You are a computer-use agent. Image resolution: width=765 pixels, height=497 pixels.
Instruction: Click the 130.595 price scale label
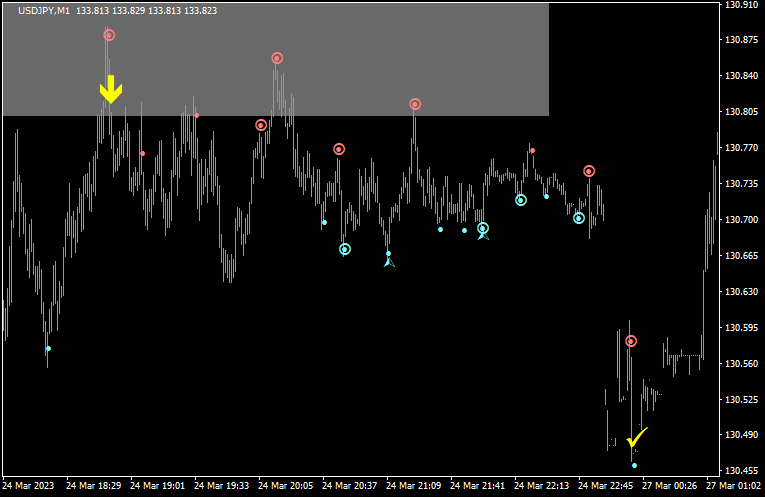pyautogui.click(x=741, y=328)
